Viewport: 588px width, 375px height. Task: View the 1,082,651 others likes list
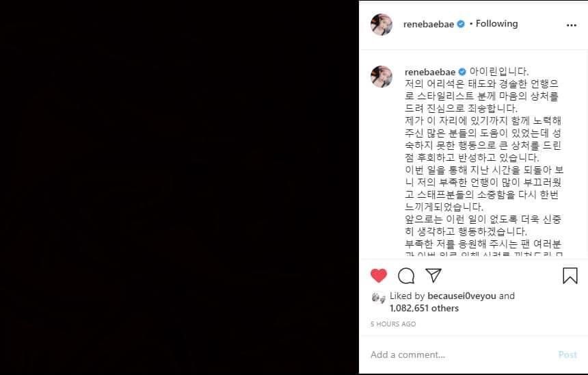click(424, 308)
